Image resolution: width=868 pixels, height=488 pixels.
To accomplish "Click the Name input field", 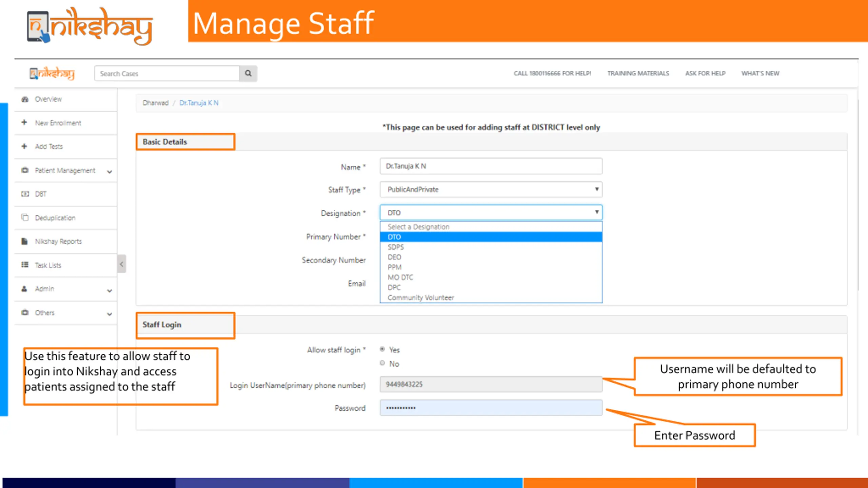I will pos(491,166).
